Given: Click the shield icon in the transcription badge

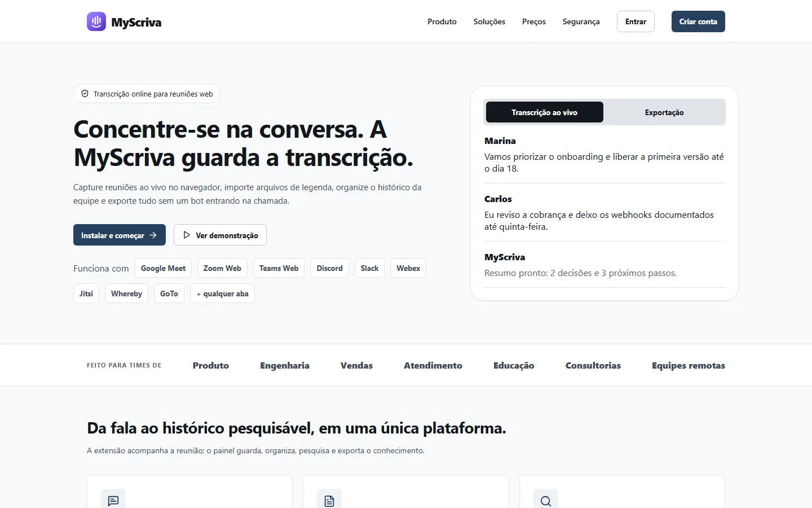Looking at the screenshot, I should pyautogui.click(x=85, y=94).
